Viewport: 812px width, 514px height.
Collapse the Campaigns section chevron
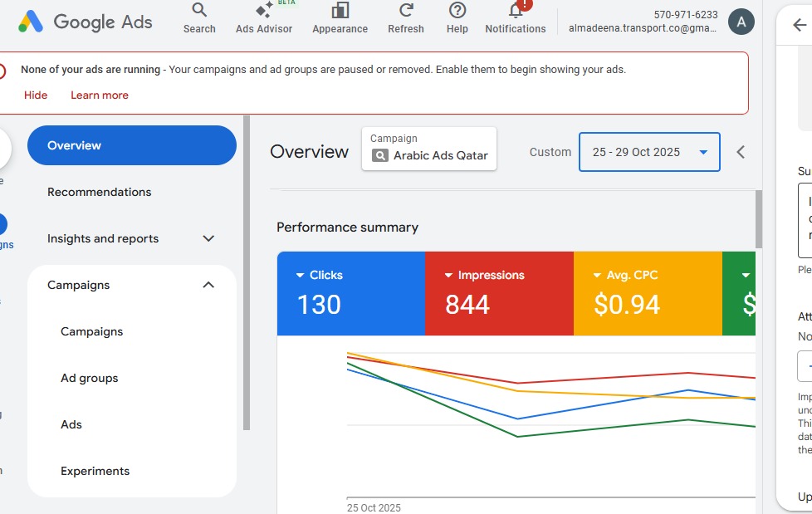[208, 285]
